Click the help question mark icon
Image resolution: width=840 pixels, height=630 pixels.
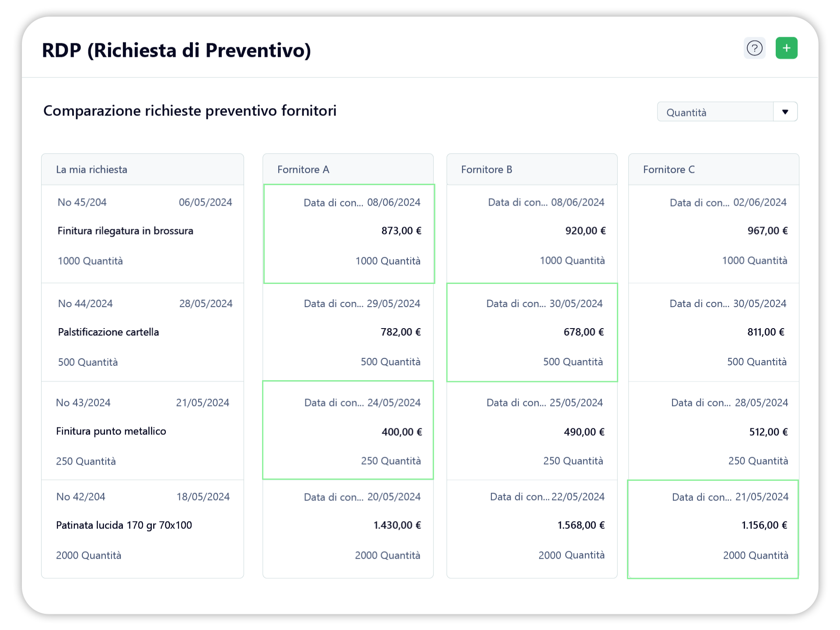(754, 48)
